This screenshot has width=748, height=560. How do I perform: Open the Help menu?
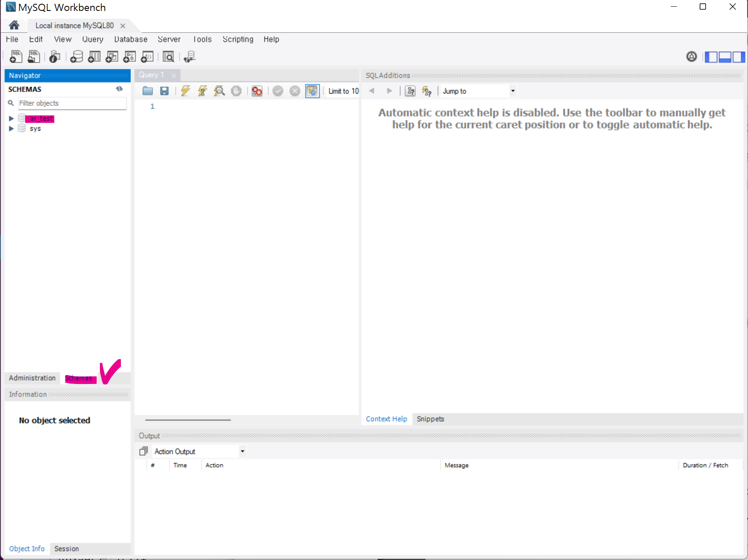[x=271, y=39]
